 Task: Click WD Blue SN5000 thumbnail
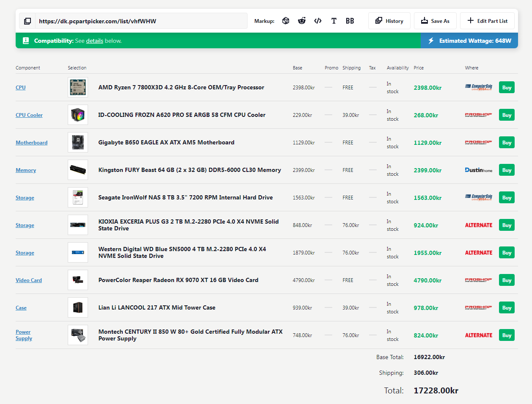point(78,252)
